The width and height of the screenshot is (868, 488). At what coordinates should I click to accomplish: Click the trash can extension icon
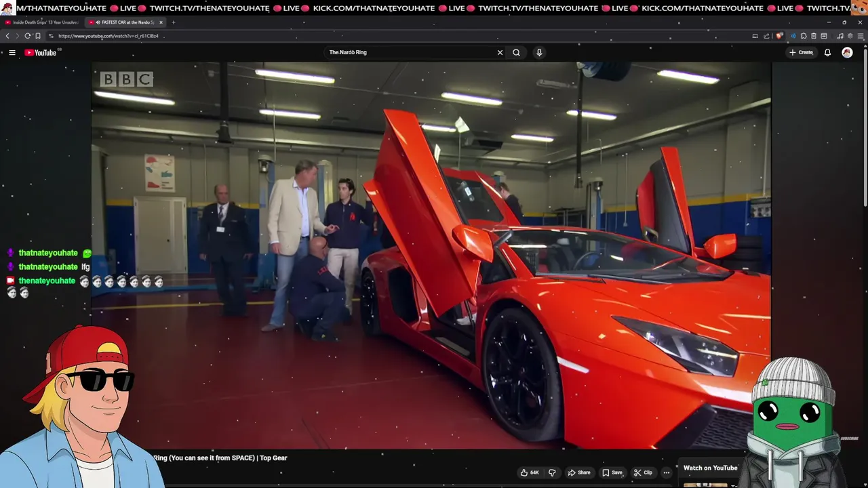click(x=814, y=36)
